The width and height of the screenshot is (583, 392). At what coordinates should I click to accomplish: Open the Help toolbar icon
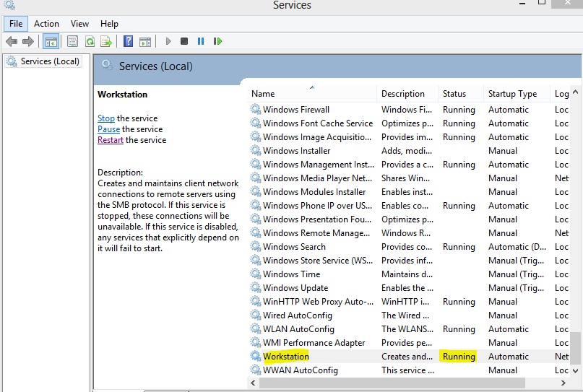tap(129, 41)
